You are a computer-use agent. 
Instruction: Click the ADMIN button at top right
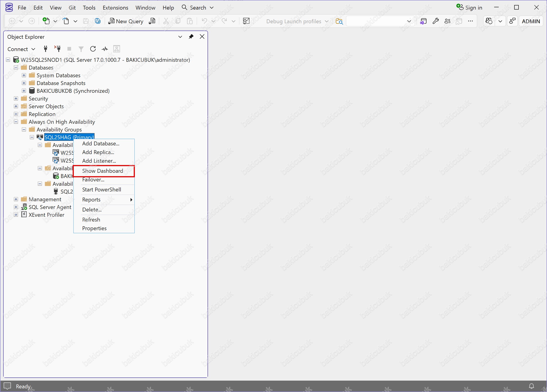(x=531, y=21)
